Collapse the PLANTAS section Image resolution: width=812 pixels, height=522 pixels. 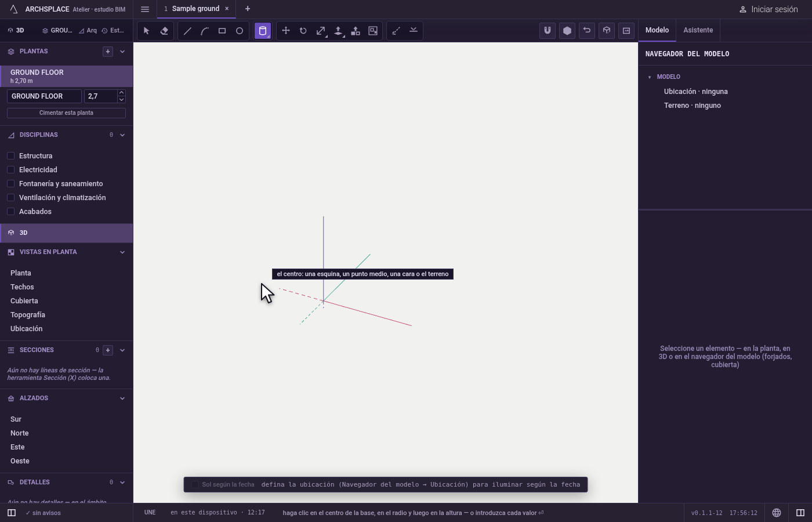[x=122, y=52]
